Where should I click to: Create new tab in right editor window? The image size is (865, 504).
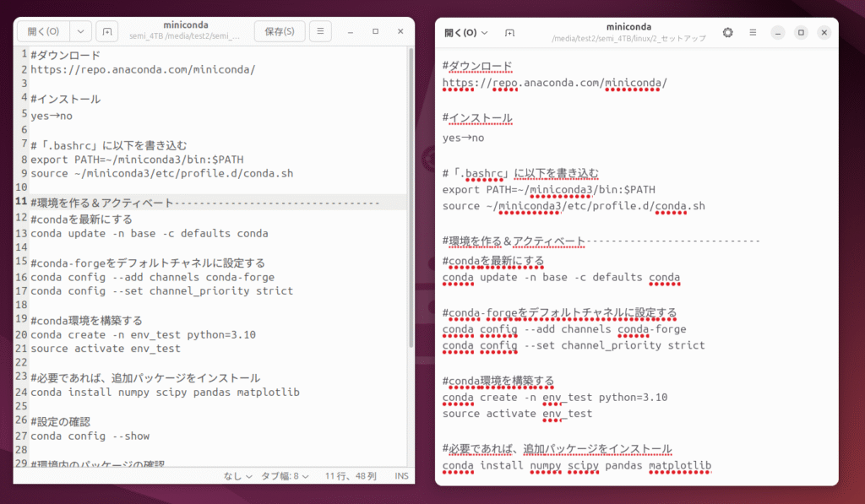[x=509, y=33]
